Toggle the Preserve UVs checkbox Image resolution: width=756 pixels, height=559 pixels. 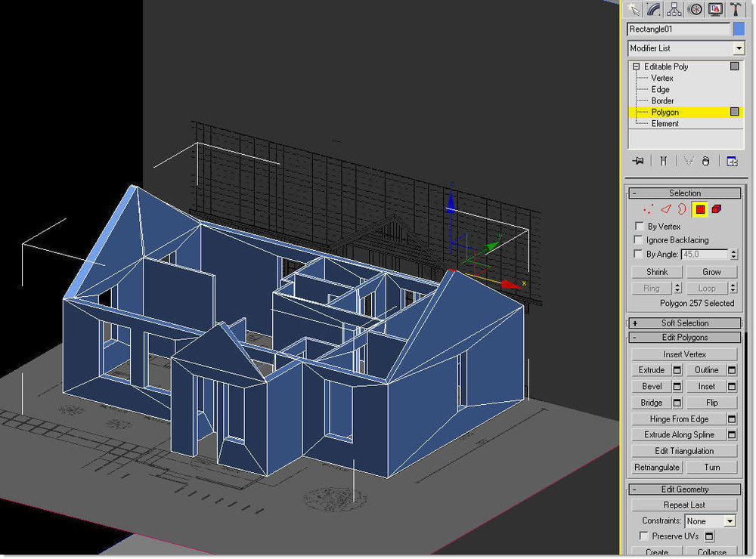(643, 536)
